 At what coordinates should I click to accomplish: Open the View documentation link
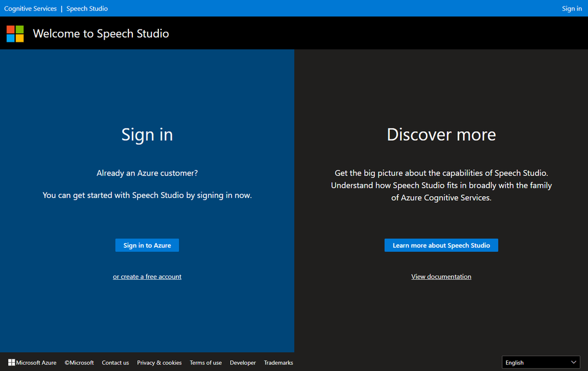click(441, 276)
